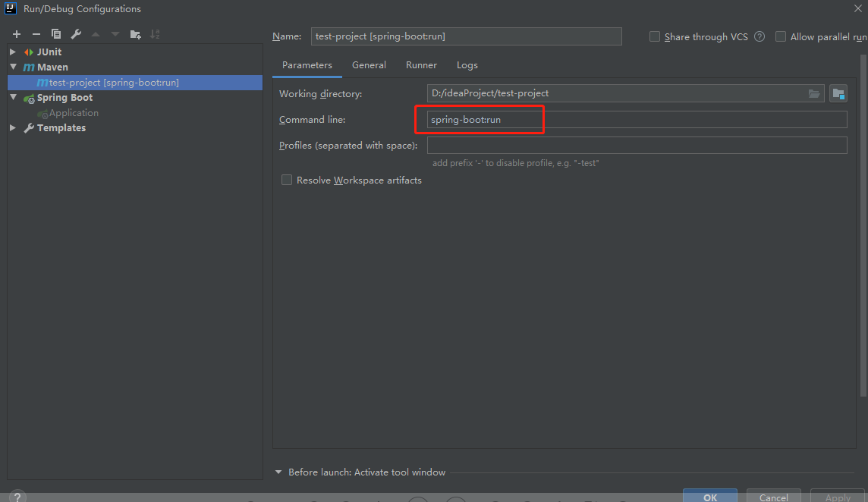Collapse the Maven node
868x502 pixels.
coord(13,67)
